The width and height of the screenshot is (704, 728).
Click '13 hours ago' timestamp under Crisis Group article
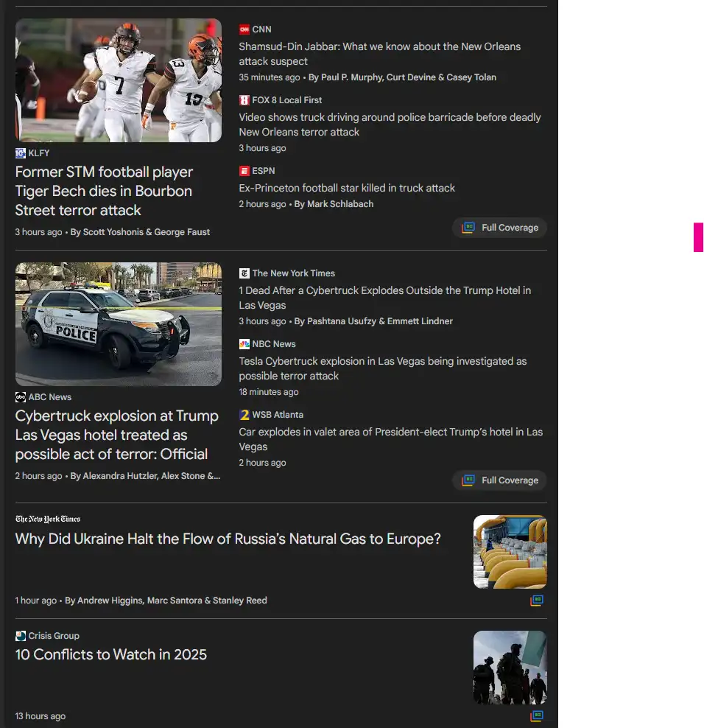(41, 716)
